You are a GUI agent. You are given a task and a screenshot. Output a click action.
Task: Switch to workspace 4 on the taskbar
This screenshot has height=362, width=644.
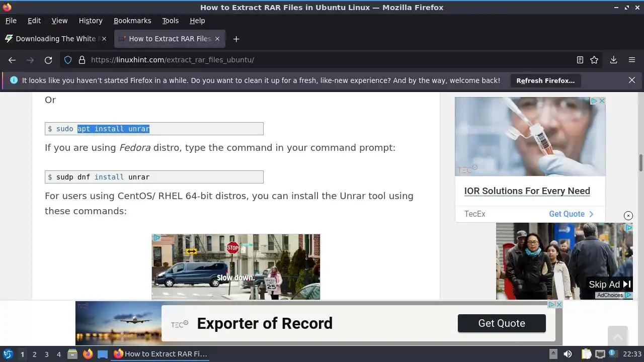[x=58, y=354]
